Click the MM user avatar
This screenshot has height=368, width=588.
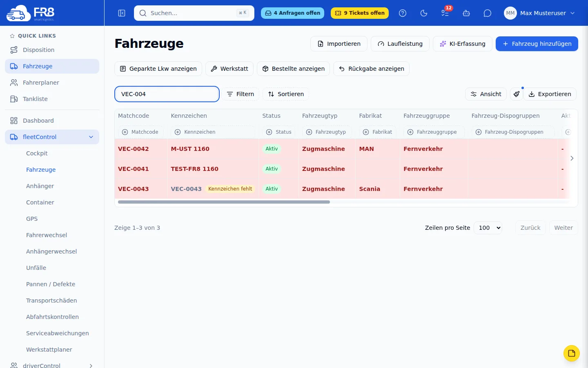(510, 13)
